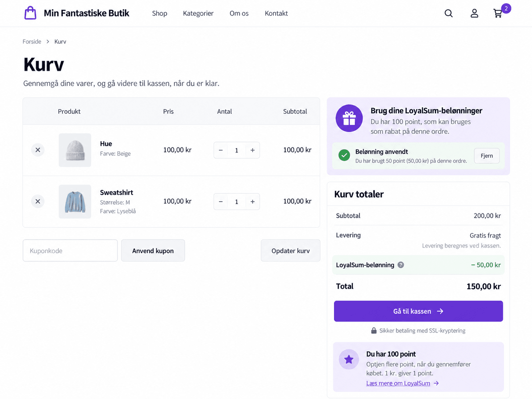Click the Sweatshirt quantity value field
532x399 pixels.
click(237, 202)
